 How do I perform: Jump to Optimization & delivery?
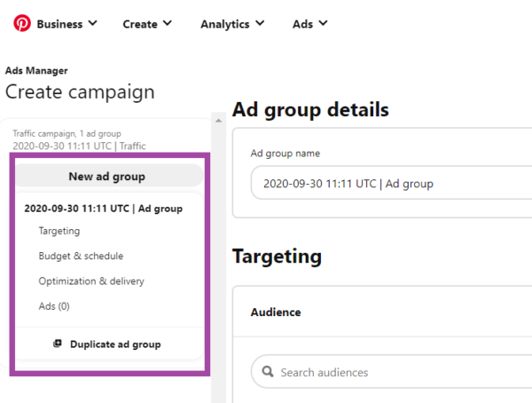pyautogui.click(x=90, y=281)
